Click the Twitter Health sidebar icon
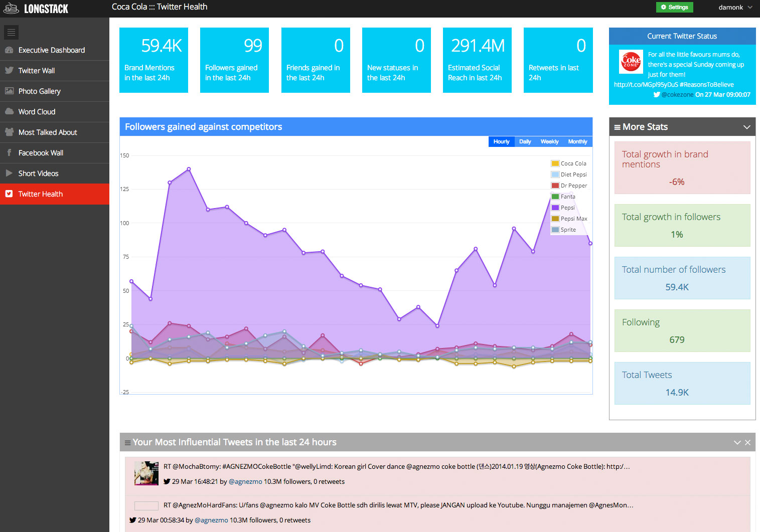The width and height of the screenshot is (760, 532). click(x=9, y=194)
